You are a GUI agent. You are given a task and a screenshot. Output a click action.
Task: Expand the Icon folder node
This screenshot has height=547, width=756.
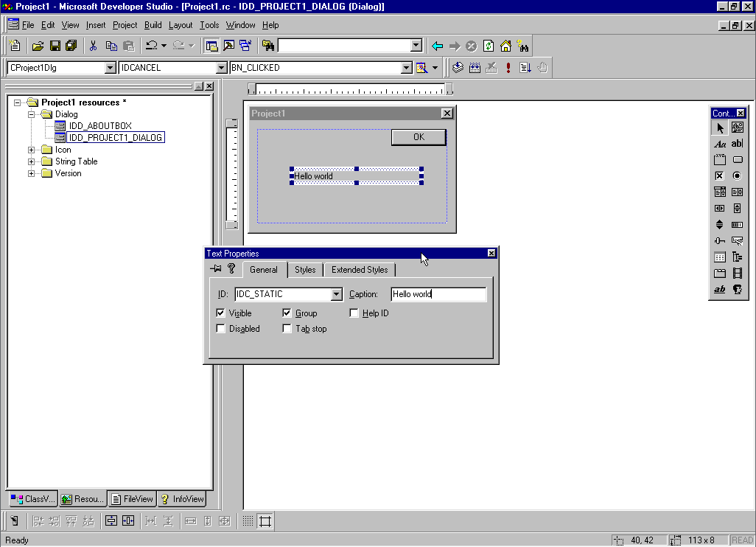coord(32,150)
